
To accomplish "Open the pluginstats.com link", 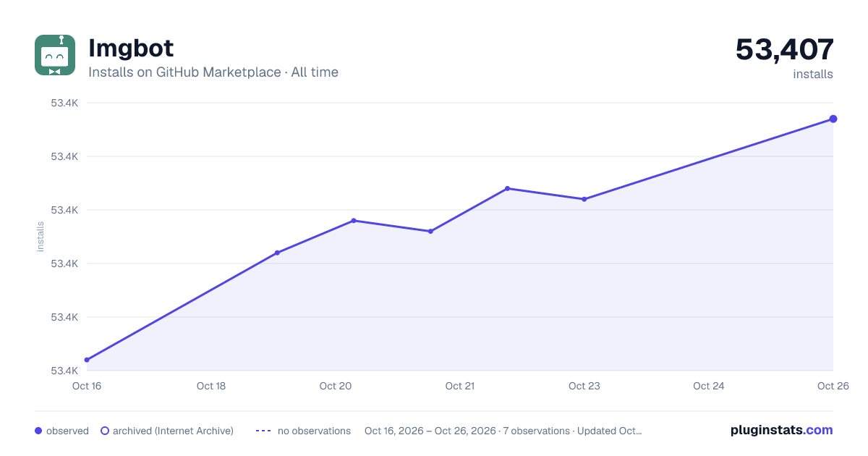I will (781, 430).
